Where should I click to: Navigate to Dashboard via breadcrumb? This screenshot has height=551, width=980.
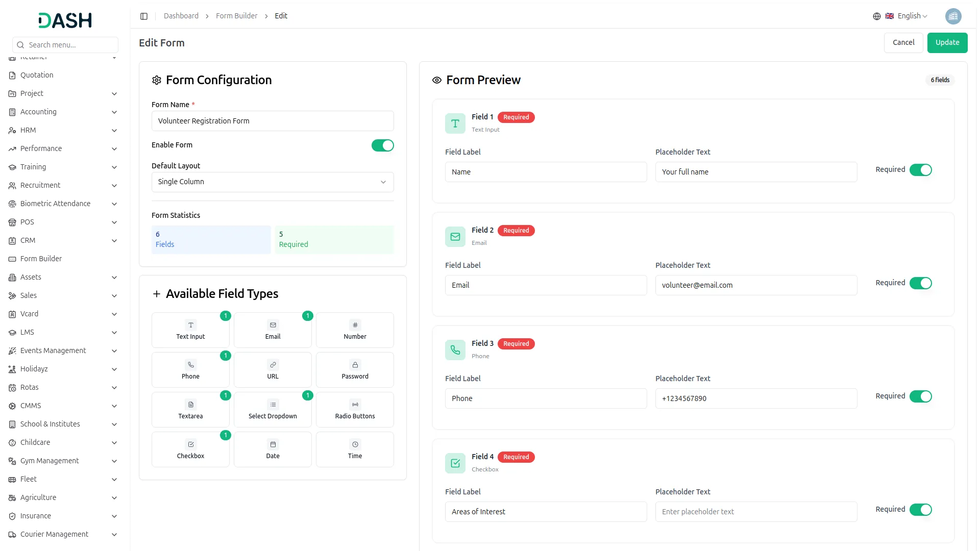[181, 16]
